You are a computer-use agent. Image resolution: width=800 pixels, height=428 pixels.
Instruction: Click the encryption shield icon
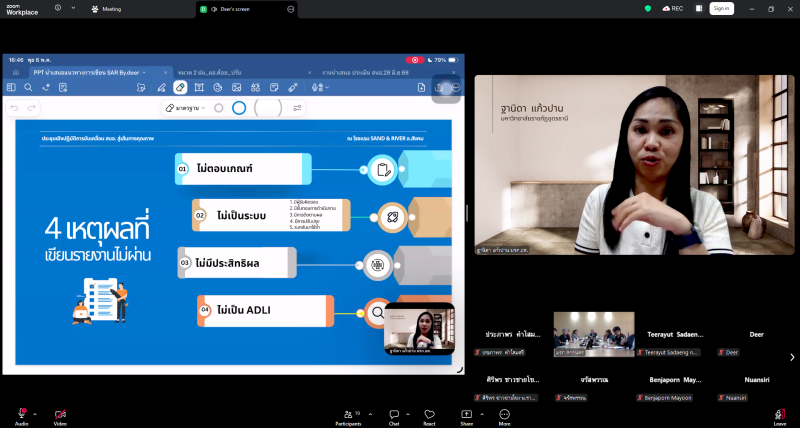point(648,9)
